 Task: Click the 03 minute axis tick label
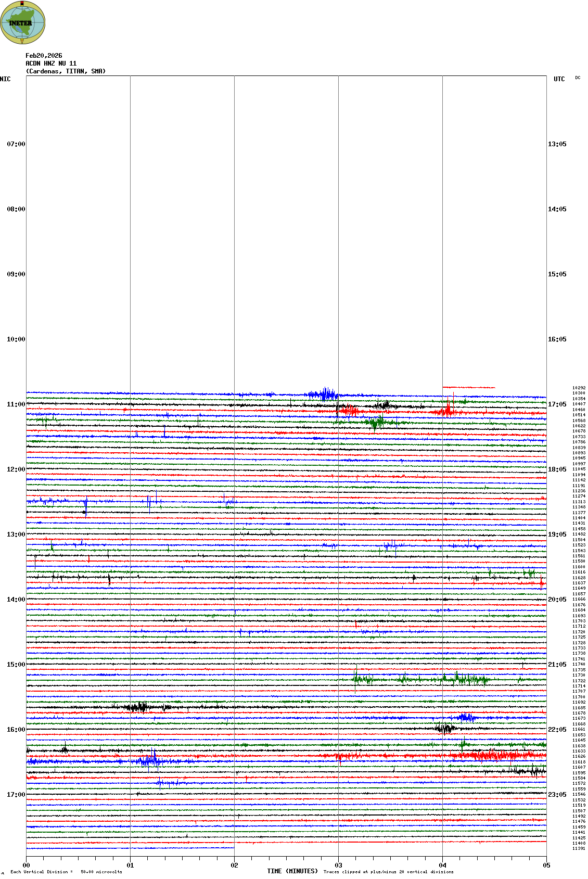[338, 865]
